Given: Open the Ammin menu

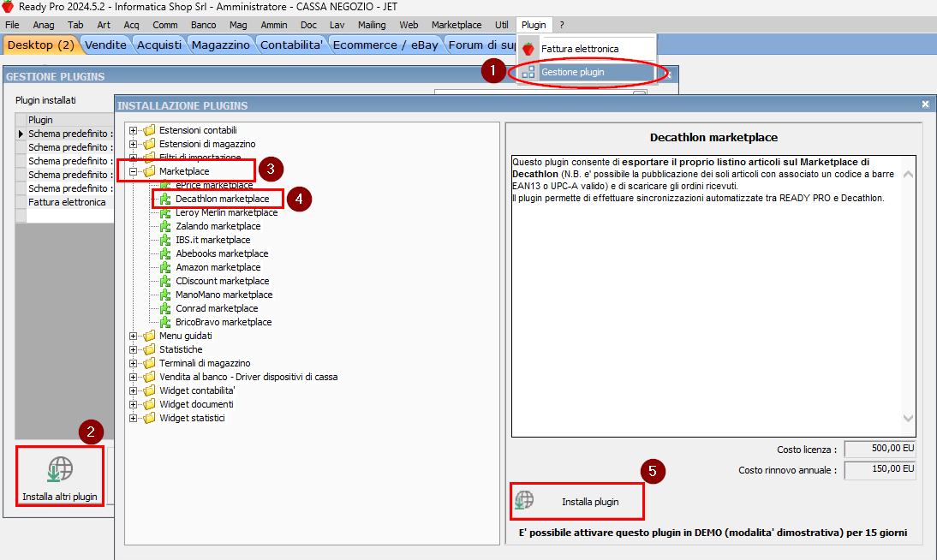Looking at the screenshot, I should click(x=274, y=25).
